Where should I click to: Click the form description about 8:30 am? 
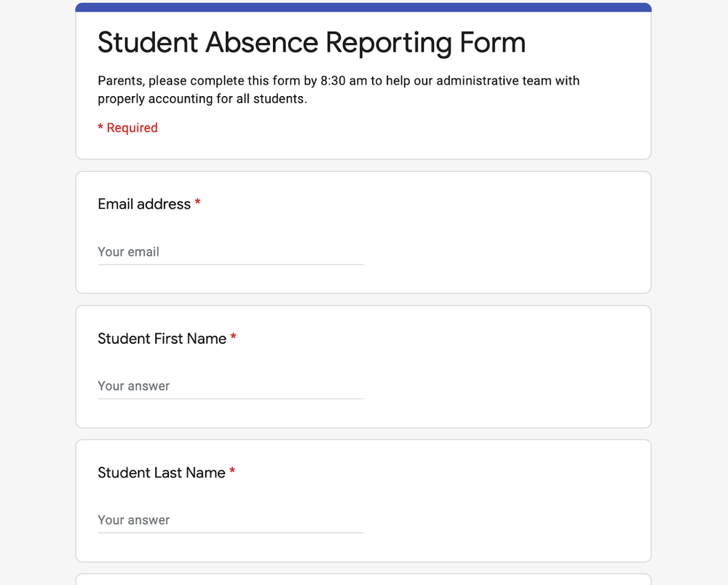tap(339, 90)
